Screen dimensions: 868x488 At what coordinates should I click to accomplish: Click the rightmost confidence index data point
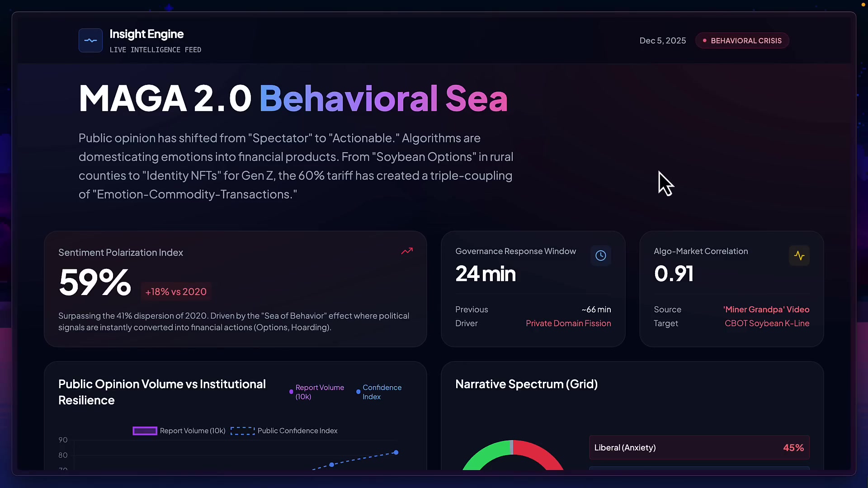pos(396,452)
